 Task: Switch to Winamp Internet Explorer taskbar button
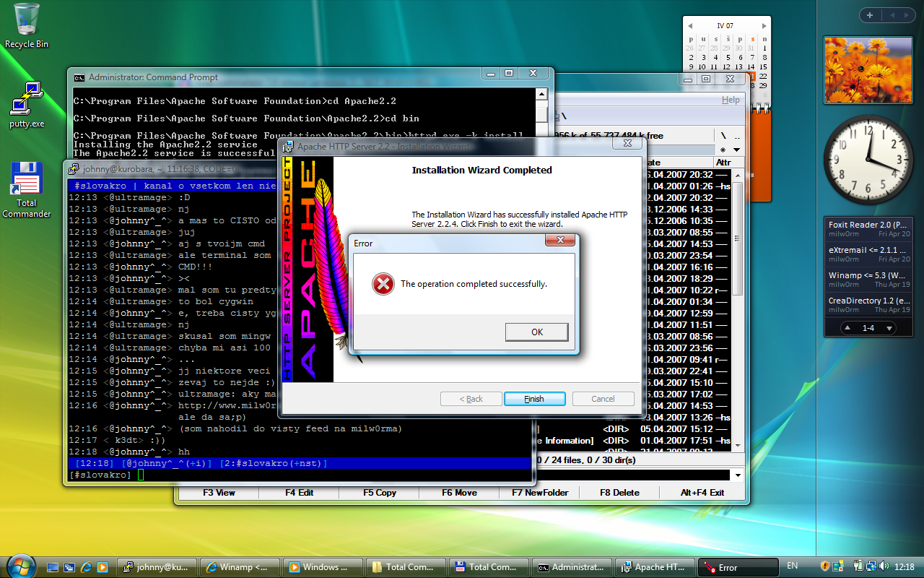click(x=240, y=567)
